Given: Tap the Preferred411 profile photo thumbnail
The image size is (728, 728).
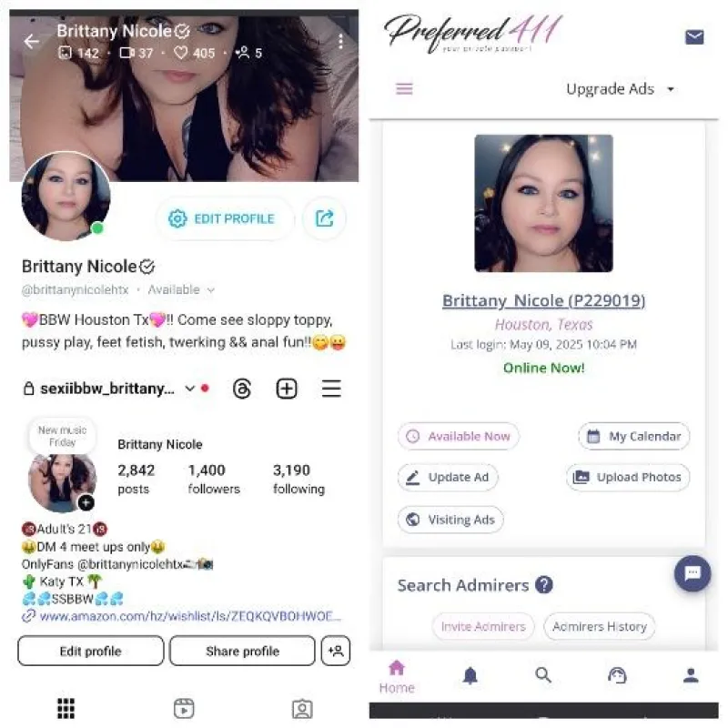Looking at the screenshot, I should (543, 203).
